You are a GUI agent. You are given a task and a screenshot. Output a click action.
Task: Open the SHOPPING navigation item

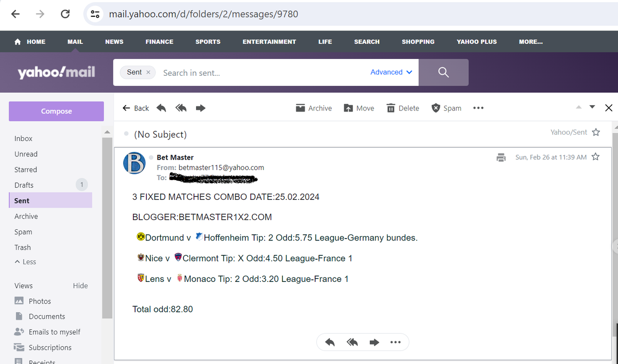tap(418, 42)
